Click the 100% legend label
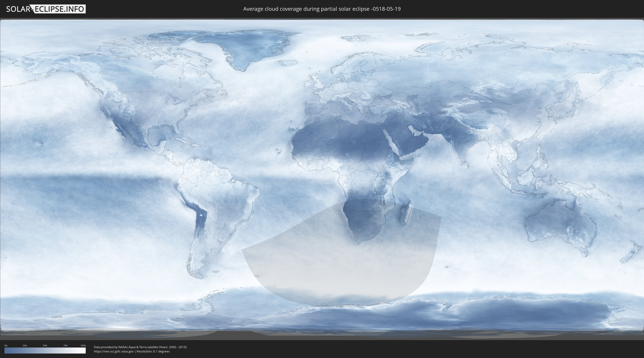The image size is (644, 358). 83,345
